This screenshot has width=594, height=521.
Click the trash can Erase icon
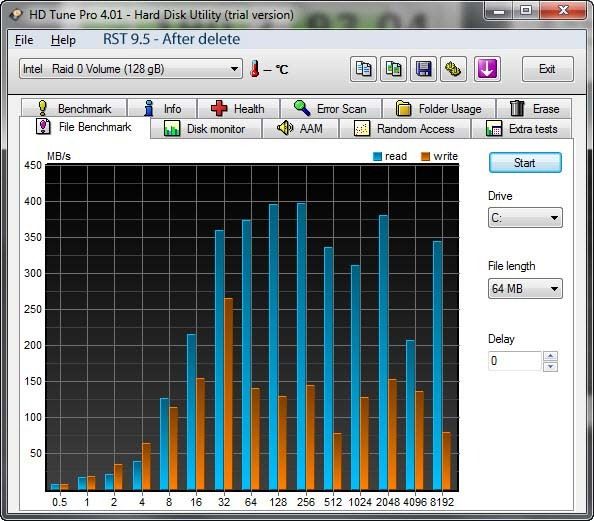(517, 108)
